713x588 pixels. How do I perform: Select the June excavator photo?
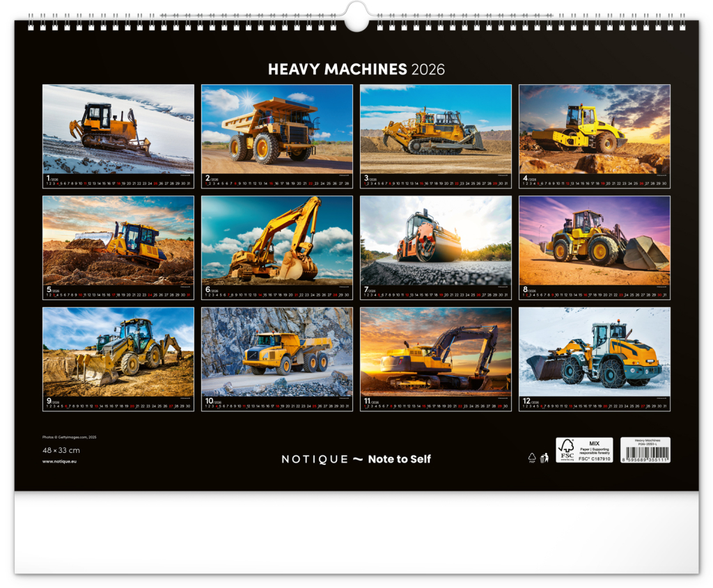(276, 240)
